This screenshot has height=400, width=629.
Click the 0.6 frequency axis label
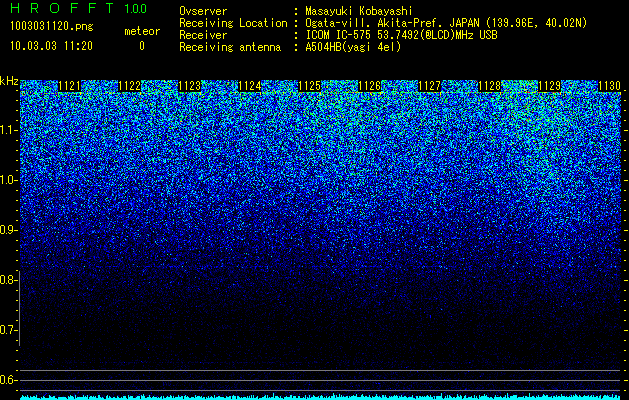[8, 380]
